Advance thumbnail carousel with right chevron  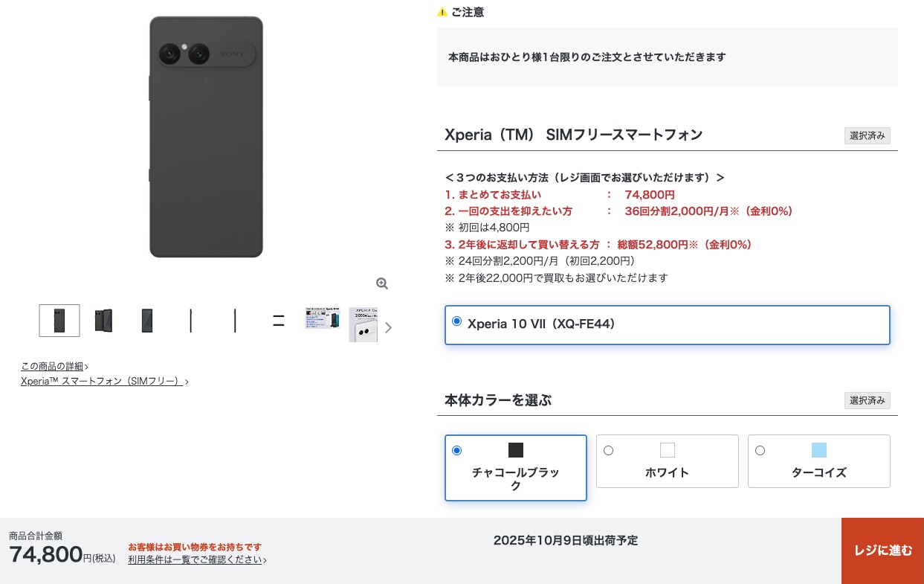[388, 327]
